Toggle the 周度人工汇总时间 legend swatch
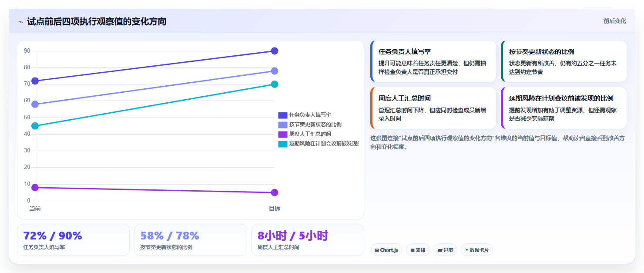Screen dimensions: 644x273 pyautogui.click(x=283, y=134)
